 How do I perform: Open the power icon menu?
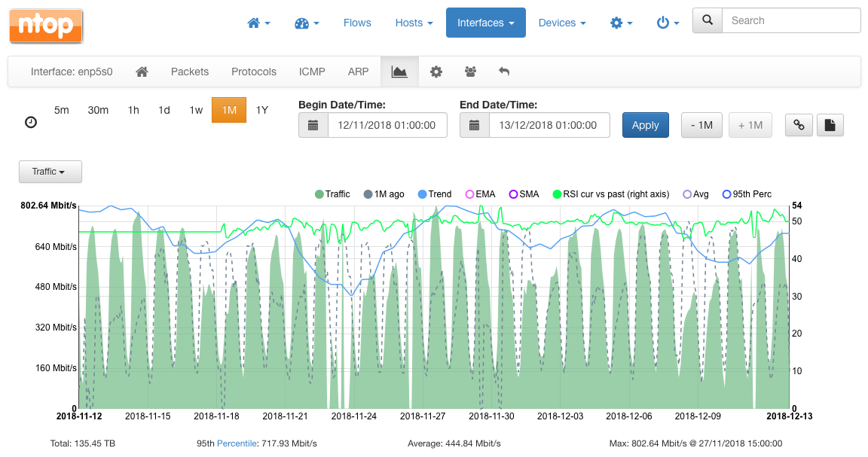point(668,23)
